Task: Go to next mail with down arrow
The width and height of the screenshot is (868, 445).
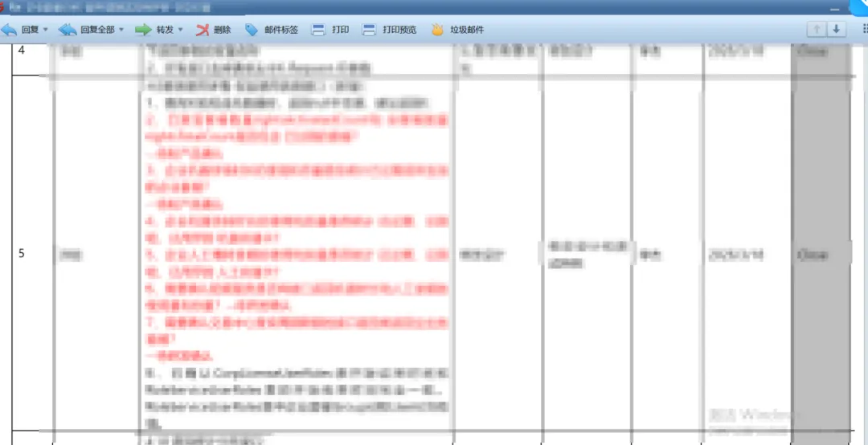Action: [x=837, y=30]
